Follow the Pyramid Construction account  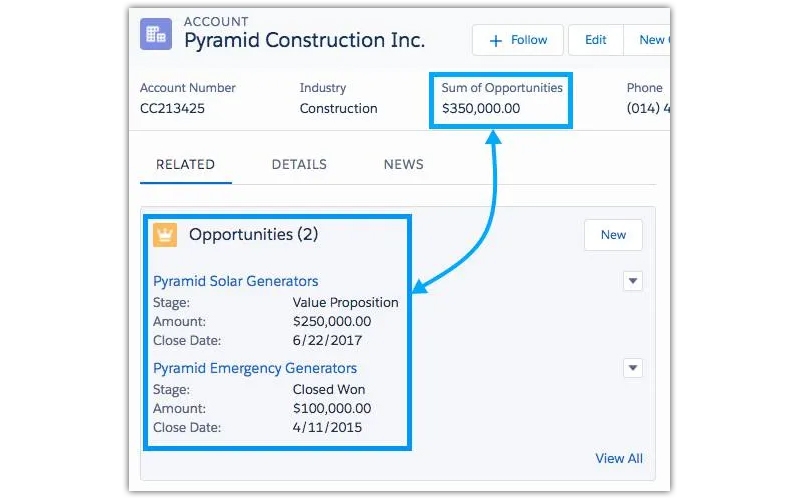518,40
